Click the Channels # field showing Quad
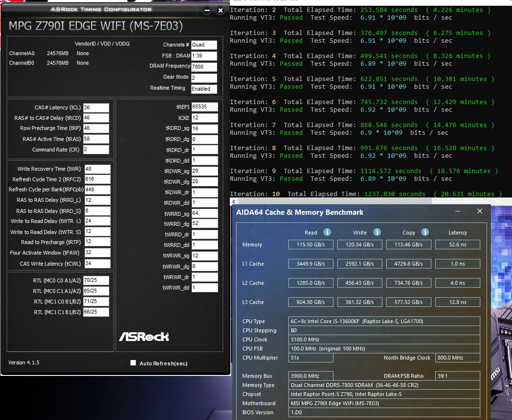512x420 pixels. pyautogui.click(x=204, y=45)
